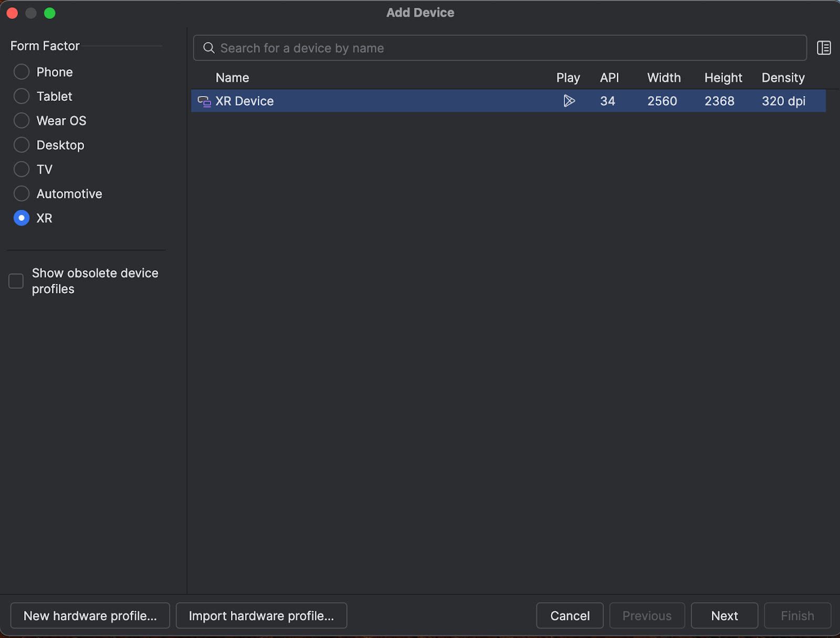Toggle the device details side panel icon

pyautogui.click(x=823, y=48)
